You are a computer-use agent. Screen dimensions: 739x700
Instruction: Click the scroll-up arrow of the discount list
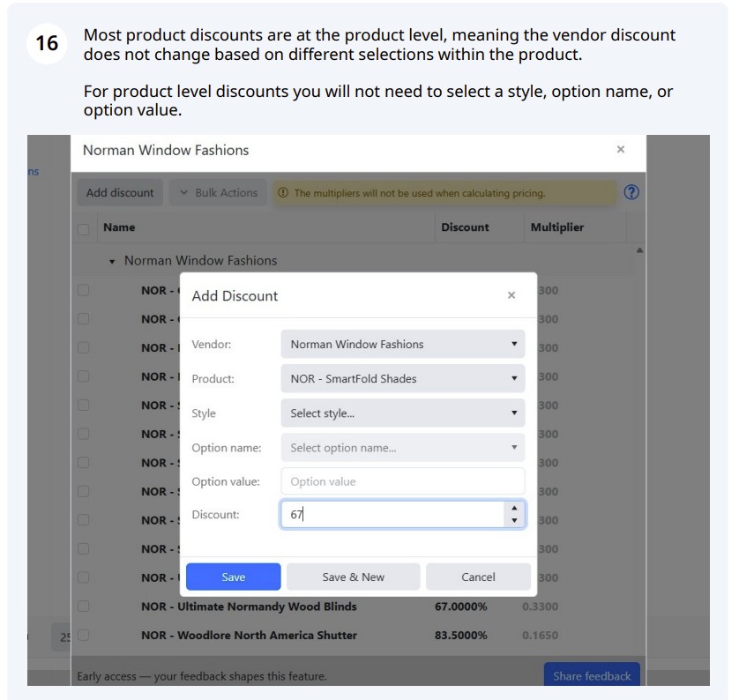(x=639, y=250)
